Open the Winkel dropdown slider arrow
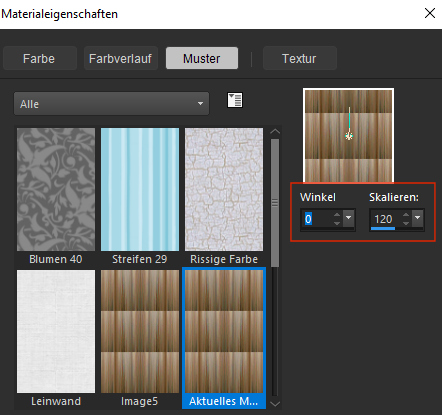 pyautogui.click(x=349, y=218)
